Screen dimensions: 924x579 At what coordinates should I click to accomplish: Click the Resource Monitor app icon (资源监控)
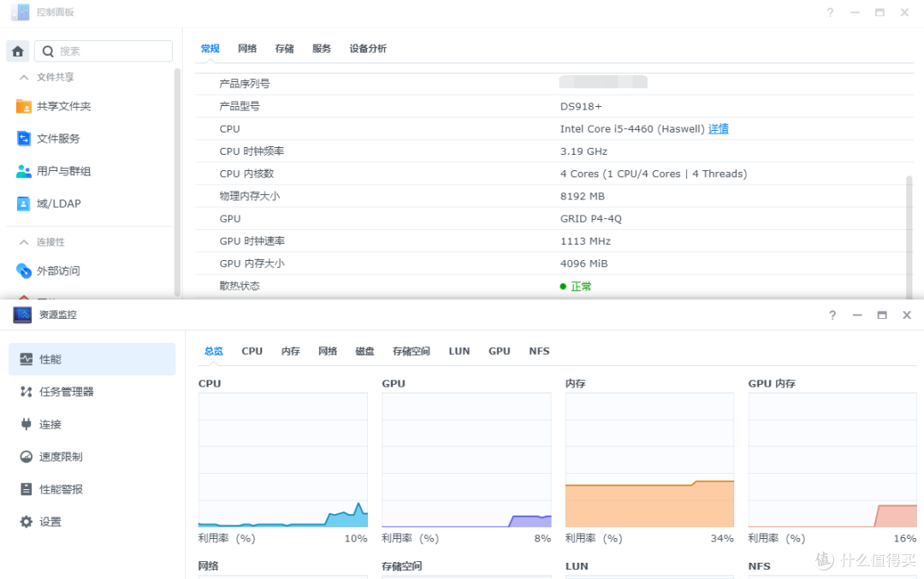coord(22,315)
